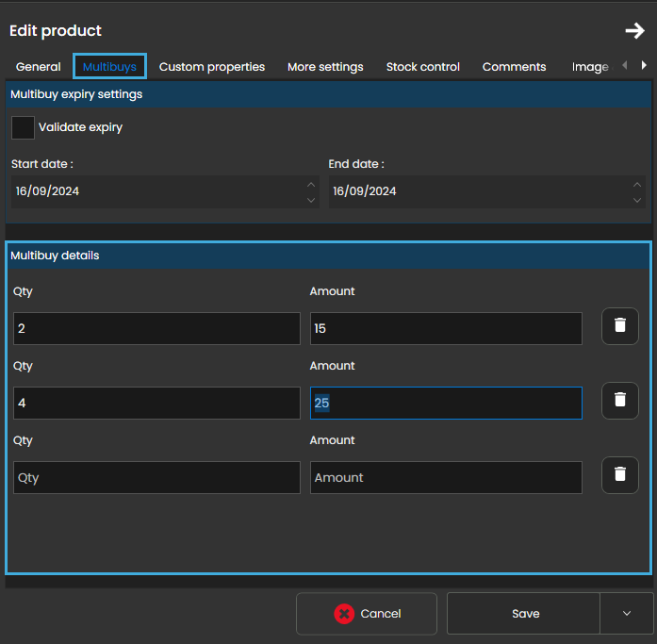
Task: Switch to the General tab
Action: coord(39,67)
